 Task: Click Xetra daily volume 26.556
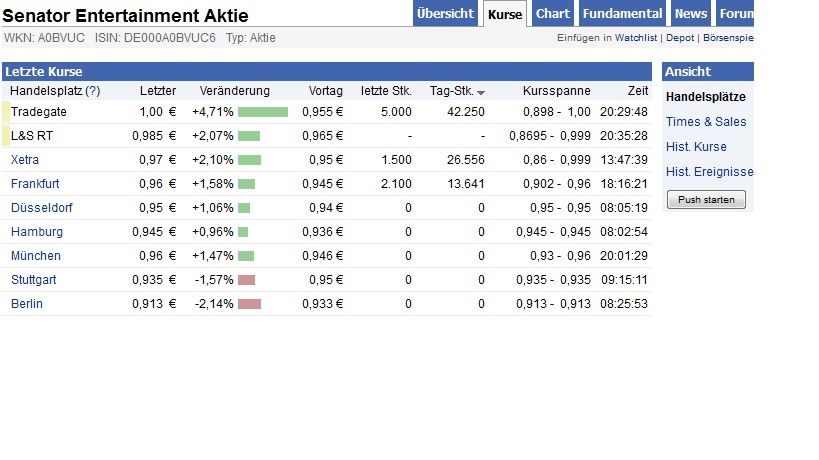(x=465, y=160)
